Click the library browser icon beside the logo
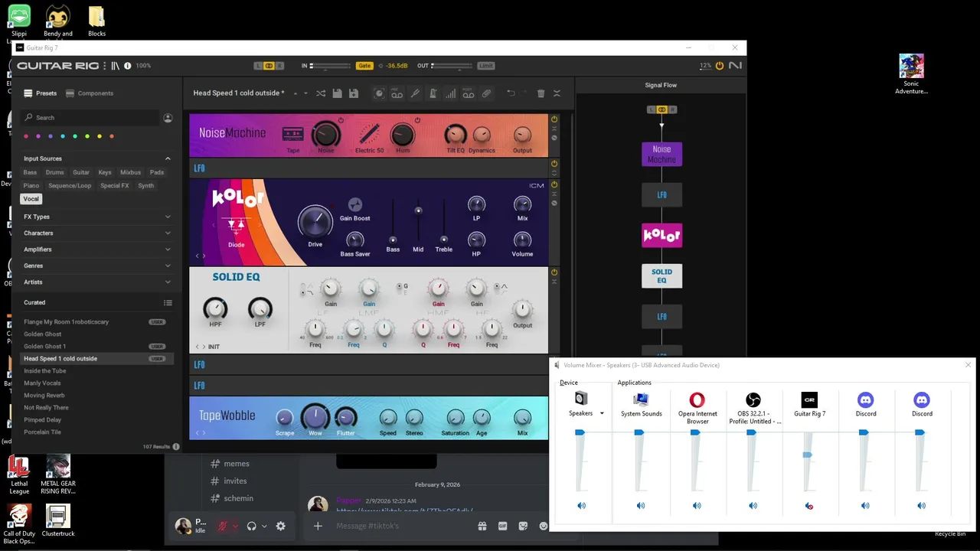Viewport: 980px width, 551px height. pos(115,66)
